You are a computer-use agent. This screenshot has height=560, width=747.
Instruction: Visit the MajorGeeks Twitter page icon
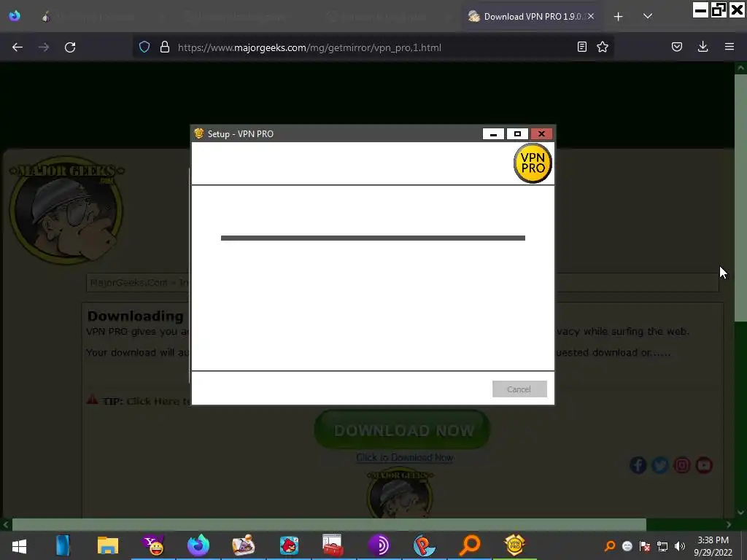point(659,465)
